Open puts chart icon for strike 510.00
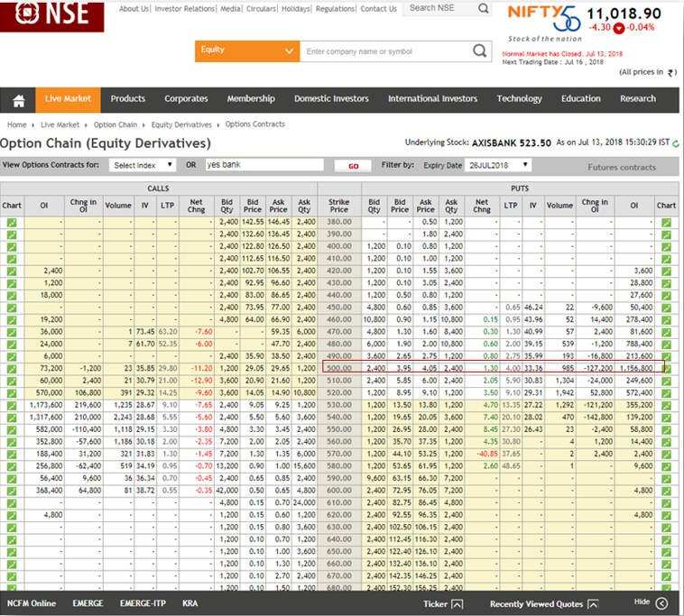Viewport: 684px width, 616px height. [x=666, y=381]
